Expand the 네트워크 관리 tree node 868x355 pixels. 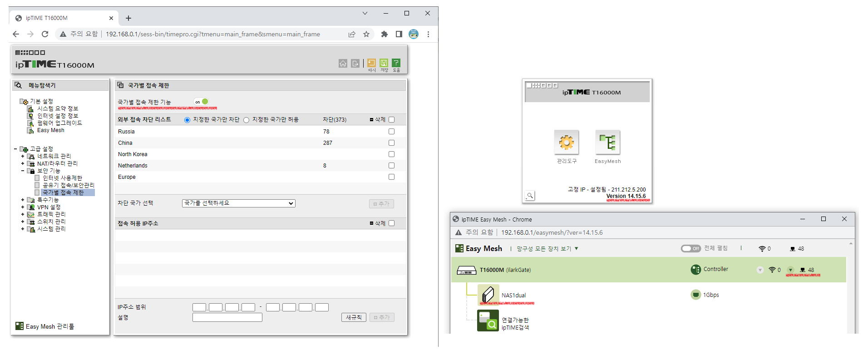click(x=23, y=156)
